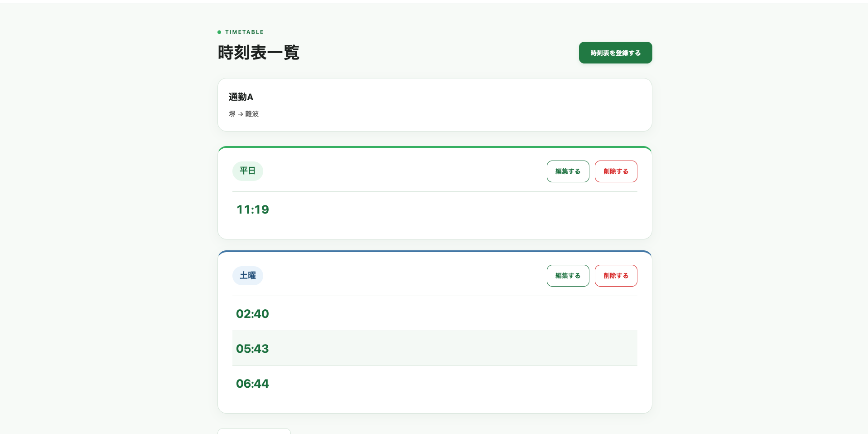Viewport: 868px width, 434px height.
Task: Click the 通勤A route name
Action: pos(241,97)
